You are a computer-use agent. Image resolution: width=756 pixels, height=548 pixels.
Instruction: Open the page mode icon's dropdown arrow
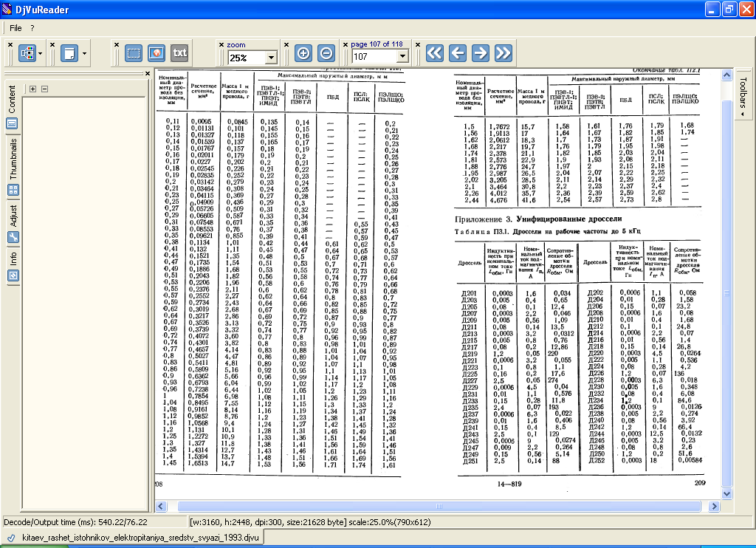84,54
